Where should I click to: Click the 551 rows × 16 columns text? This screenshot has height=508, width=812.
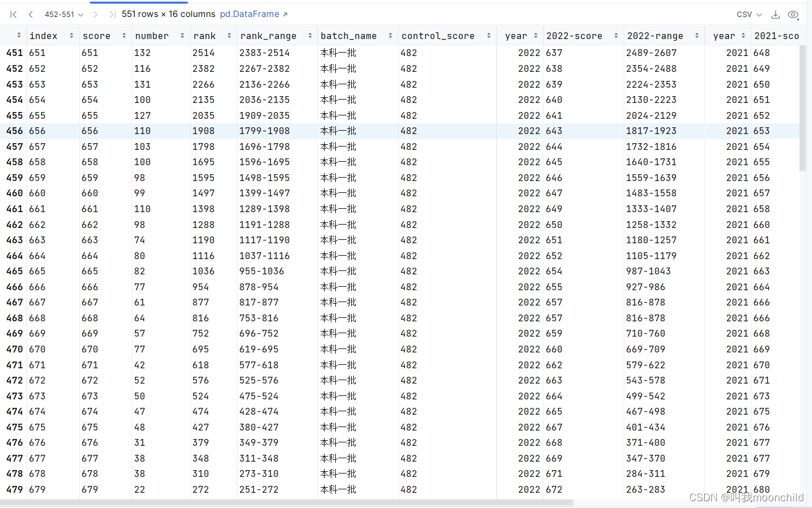tap(169, 14)
